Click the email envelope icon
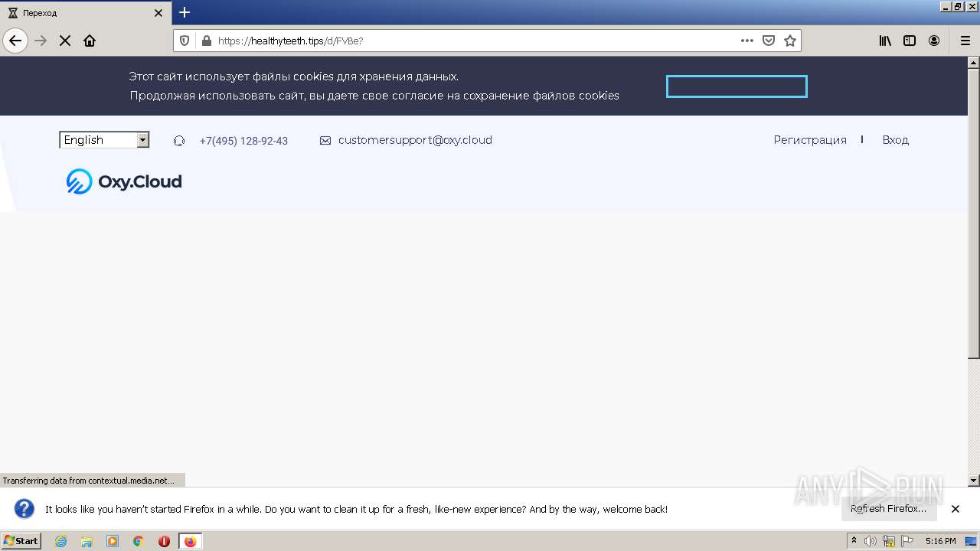Image resolution: width=980 pixels, height=551 pixels. (x=325, y=141)
